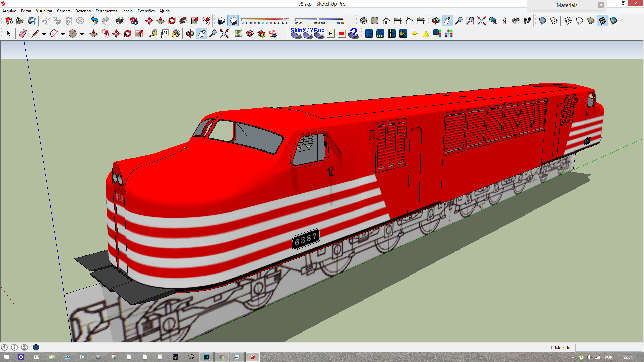Stop SkinX with red square button

(x=342, y=34)
